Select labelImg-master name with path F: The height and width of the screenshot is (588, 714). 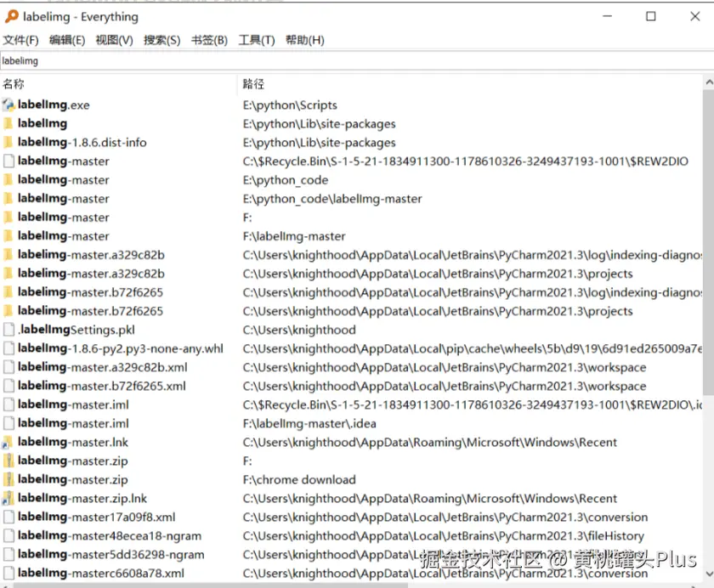pos(63,218)
